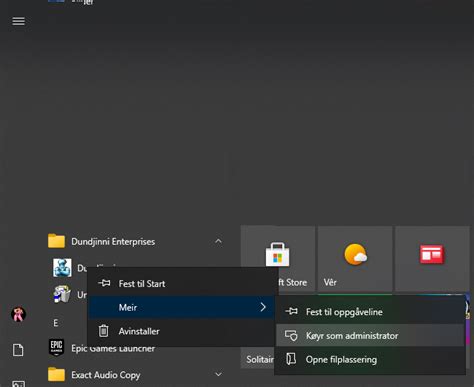474x387 pixels.
Task: Click the Dundjinni app icon
Action: [x=62, y=268]
